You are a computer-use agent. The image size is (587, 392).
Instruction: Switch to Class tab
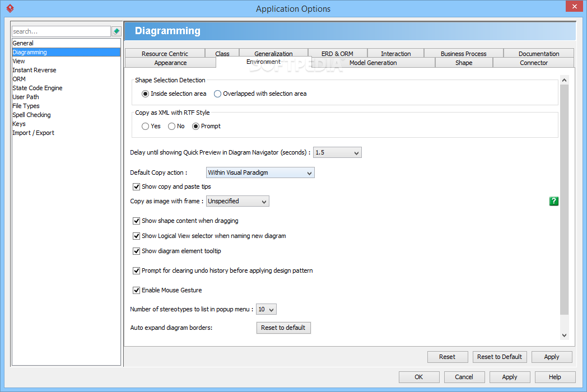click(222, 53)
